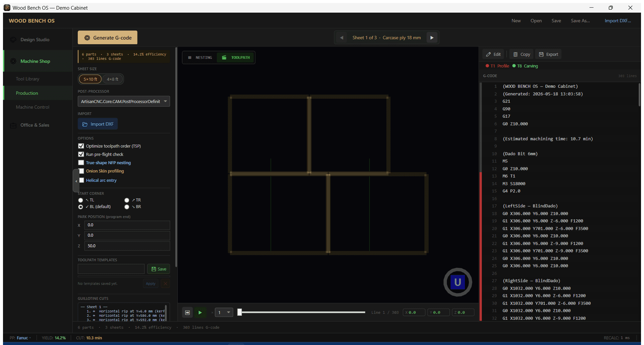This screenshot has height=345, width=644.
Task: Play the toolpath simulation
Action: (200, 312)
